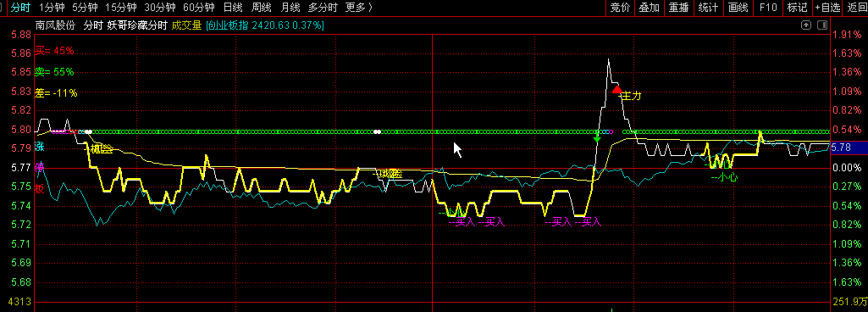Click the 1.91% top percentage axis label
The height and width of the screenshot is (312, 868).
848,35
